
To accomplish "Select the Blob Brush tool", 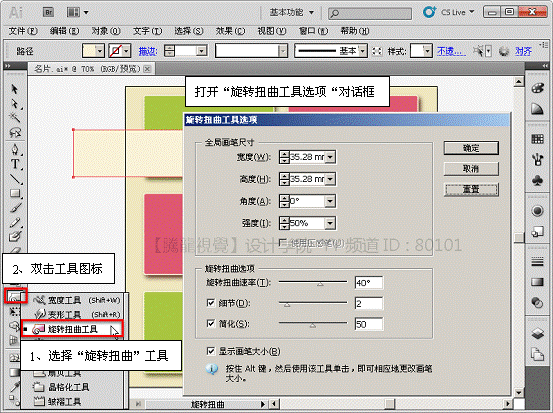I will [x=14, y=236].
